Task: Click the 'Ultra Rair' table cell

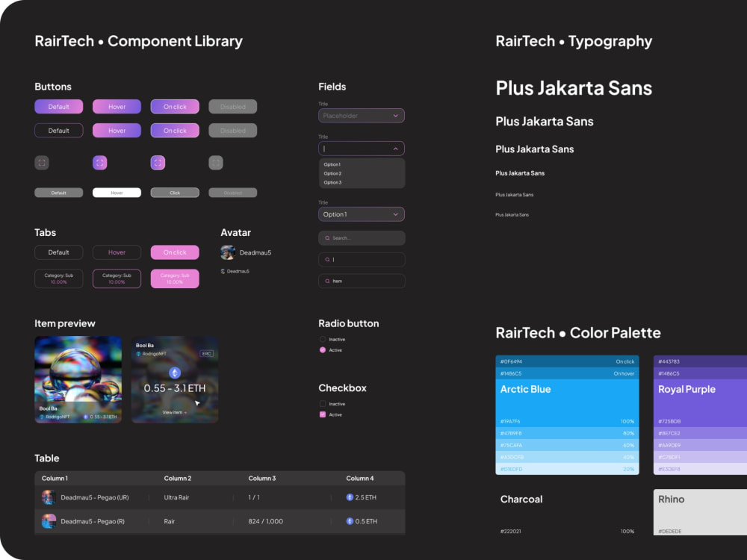Action: click(176, 497)
